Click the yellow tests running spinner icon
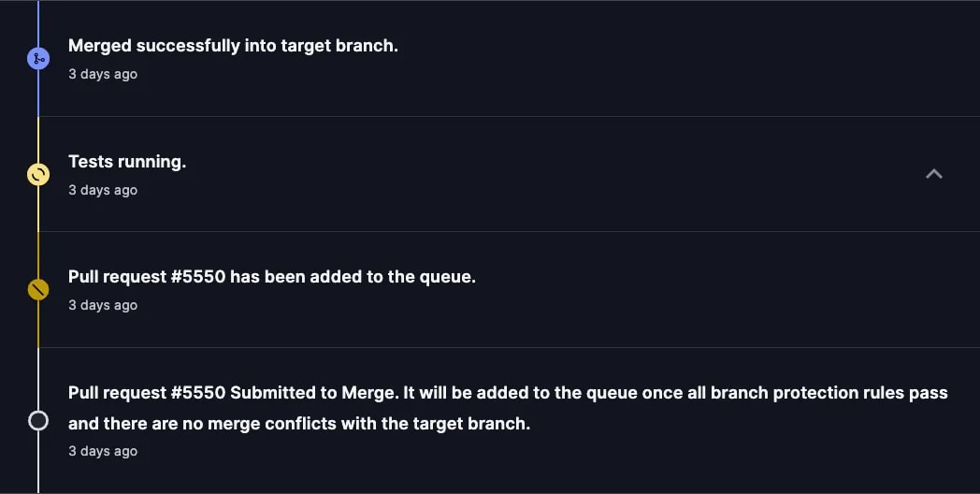Viewport: 980px width, 494px height. (38, 174)
